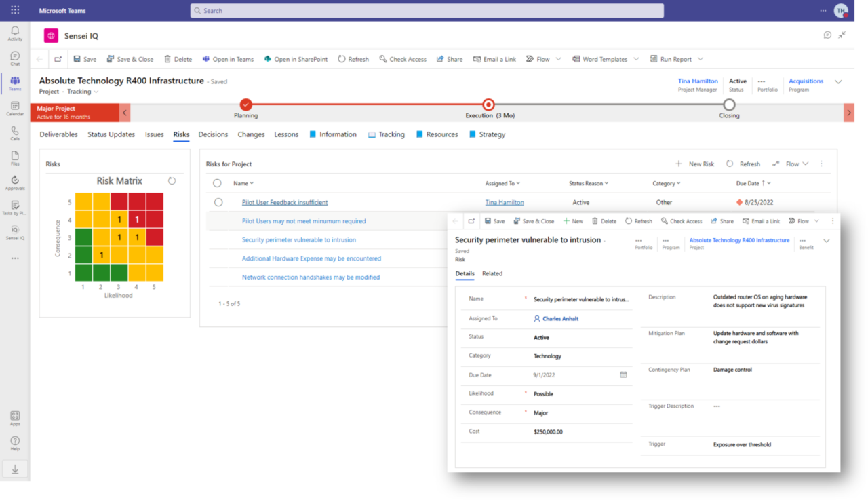The width and height of the screenshot is (868, 500).
Task: Switch to the Issues tab
Action: tap(154, 134)
